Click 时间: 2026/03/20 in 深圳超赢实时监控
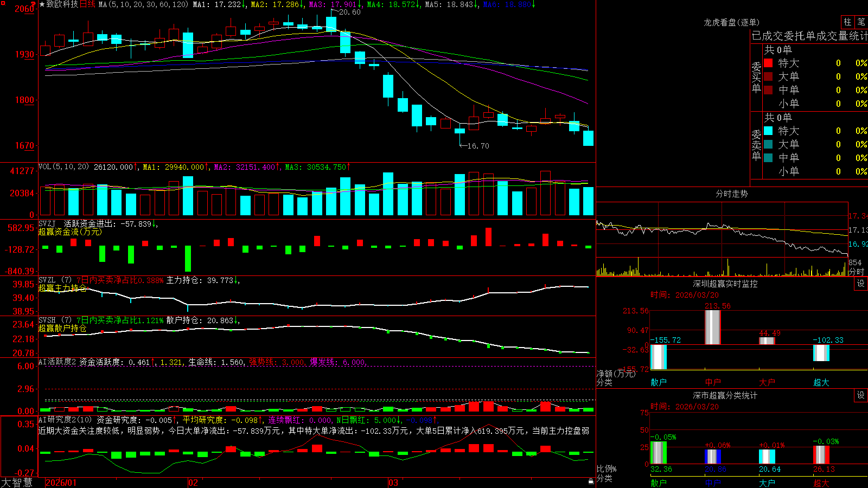This screenshot has height=488, width=868. (685, 295)
